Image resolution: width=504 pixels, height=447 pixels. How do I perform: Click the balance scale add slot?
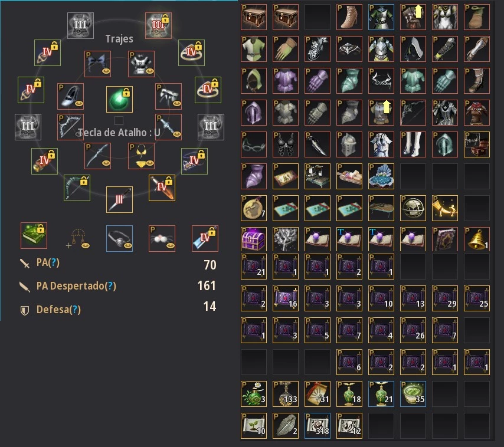[77, 239]
